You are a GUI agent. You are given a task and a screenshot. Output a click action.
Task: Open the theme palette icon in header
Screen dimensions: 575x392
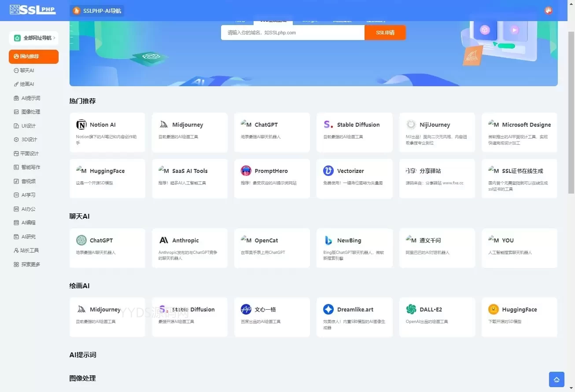(x=548, y=11)
